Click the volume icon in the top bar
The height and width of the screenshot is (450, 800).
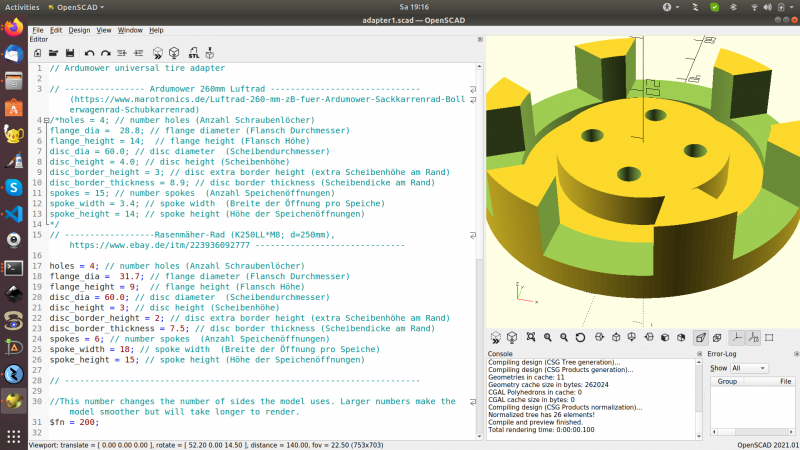tap(767, 7)
